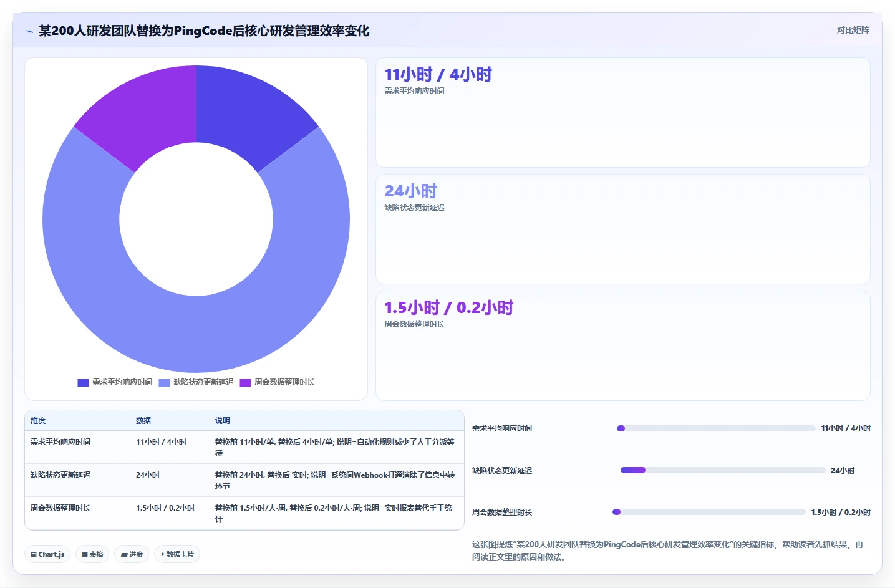Screen dimensions: 895x588
Task: Select table cell 缺陷状态更新延迟
Action: point(60,475)
